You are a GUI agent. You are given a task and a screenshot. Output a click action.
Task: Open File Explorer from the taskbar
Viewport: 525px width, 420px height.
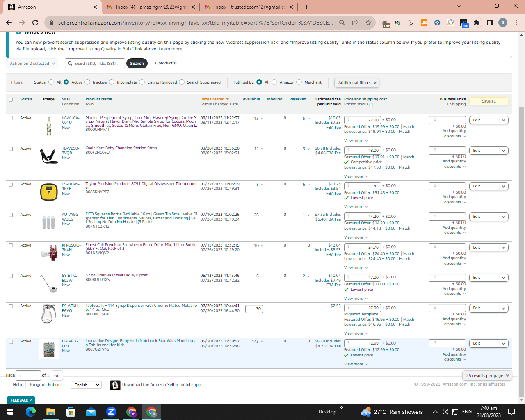[x=50, y=412]
